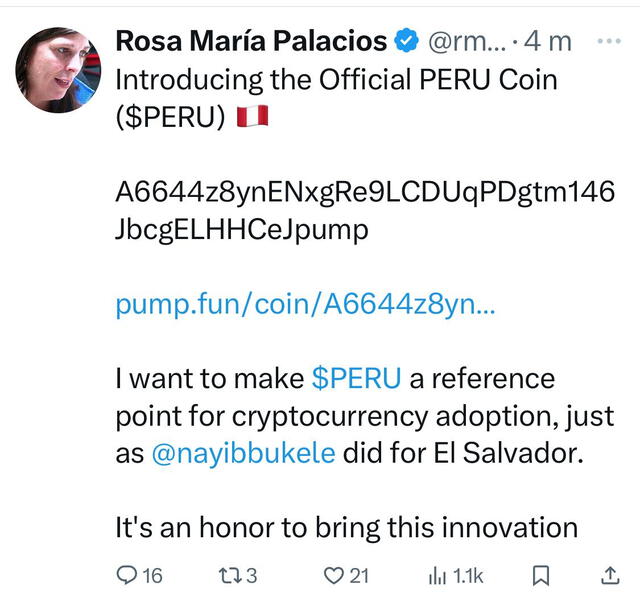Like the tweet with the heart icon
Screen dimensions: 640x600
pyautogui.click(x=334, y=575)
